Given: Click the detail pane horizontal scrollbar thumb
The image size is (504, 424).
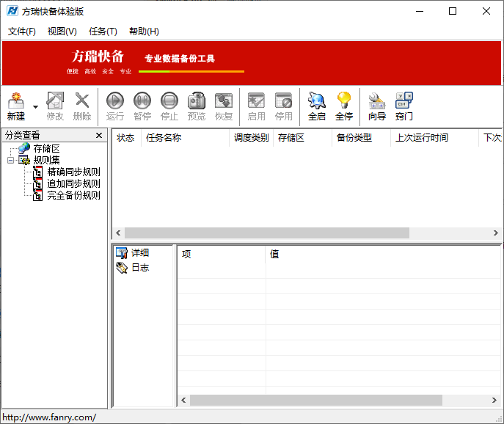Looking at the screenshot, I should point(316,401).
